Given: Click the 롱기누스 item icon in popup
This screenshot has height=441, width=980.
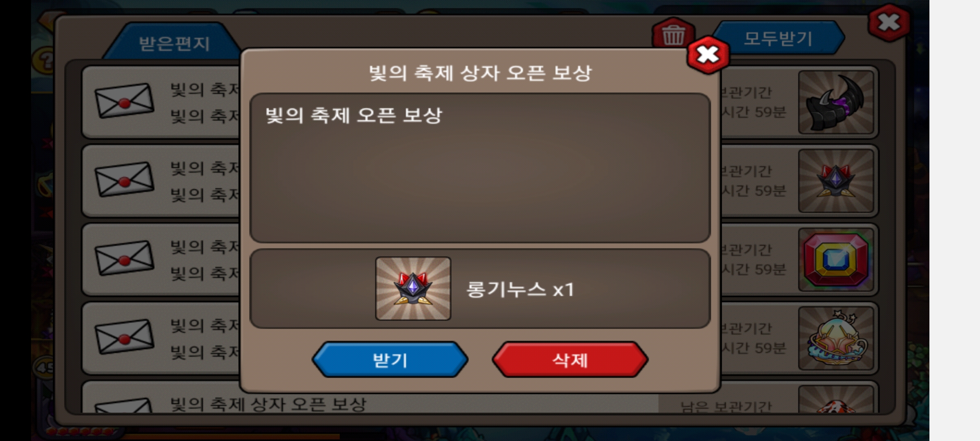Looking at the screenshot, I should 413,288.
